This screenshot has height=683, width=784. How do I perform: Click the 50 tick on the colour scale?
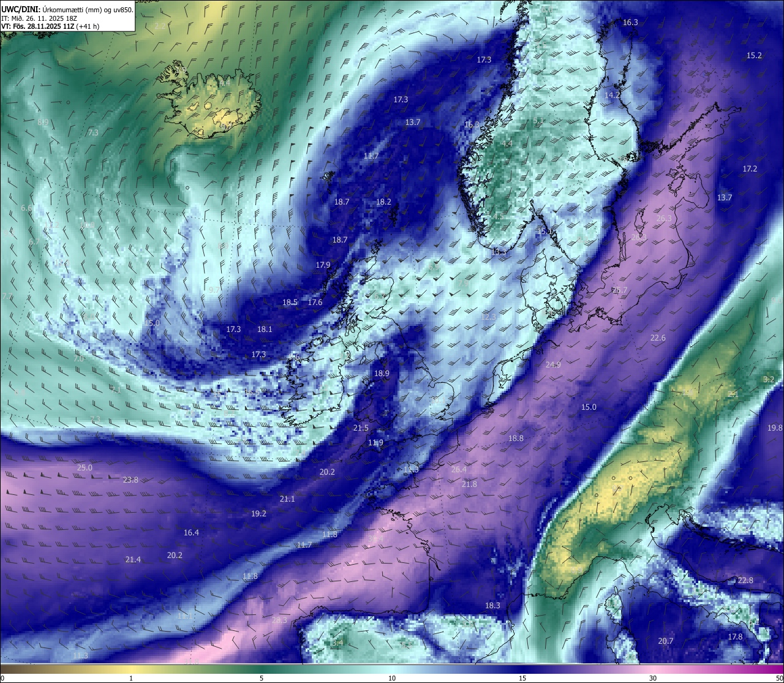[x=779, y=678]
